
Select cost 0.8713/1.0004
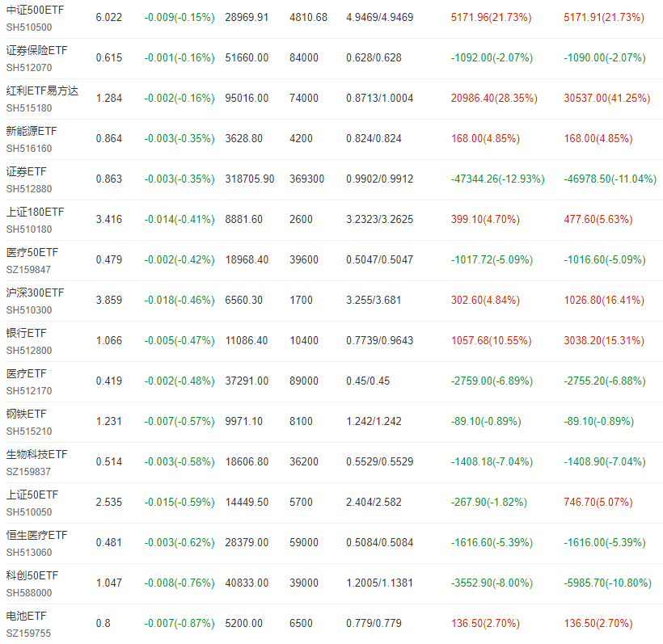(380, 98)
